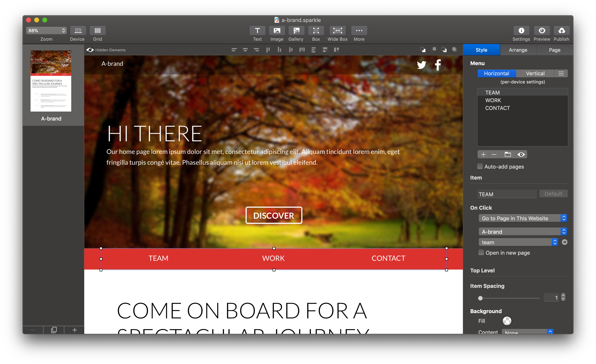Screen dimensions: 596x364
Task: Toggle the Grid overlay icon
Action: pos(98,31)
